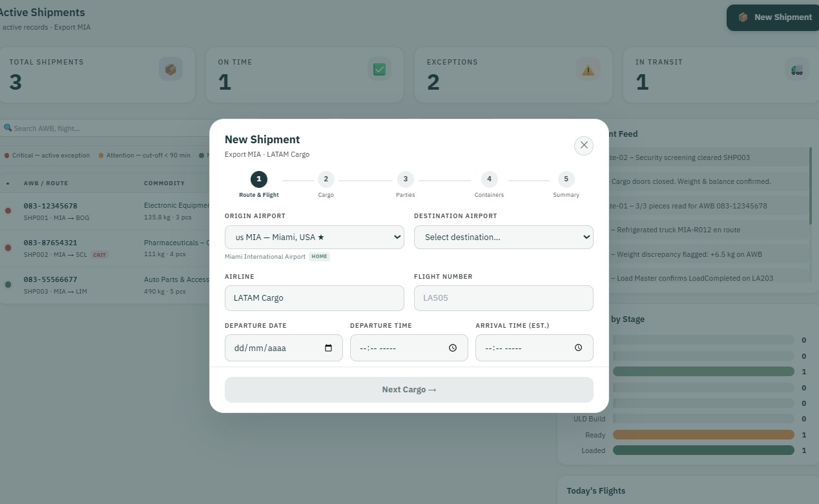Viewport: 819px width, 504px height.
Task: Click the Next Cargo button
Action: coord(409,390)
